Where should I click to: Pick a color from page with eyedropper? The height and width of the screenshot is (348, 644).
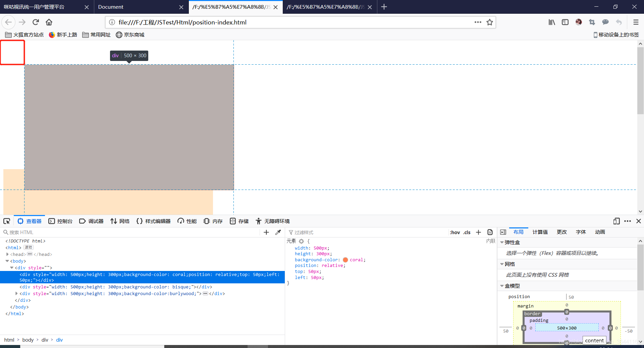pyautogui.click(x=278, y=232)
